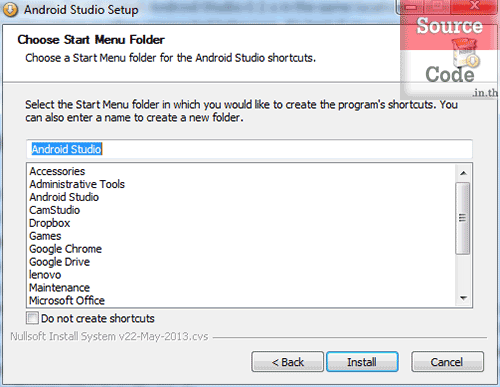
Task: Pick the lenovo folder entry
Action: (45, 275)
